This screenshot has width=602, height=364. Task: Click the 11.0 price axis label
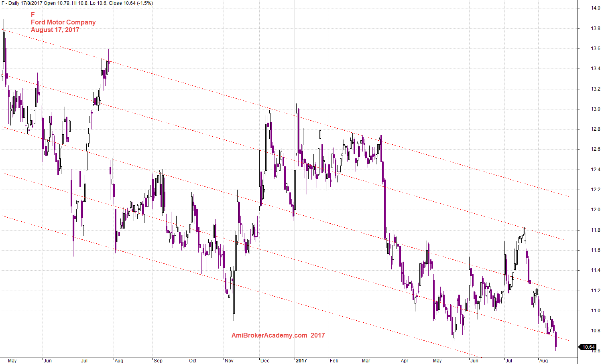[x=595, y=311]
